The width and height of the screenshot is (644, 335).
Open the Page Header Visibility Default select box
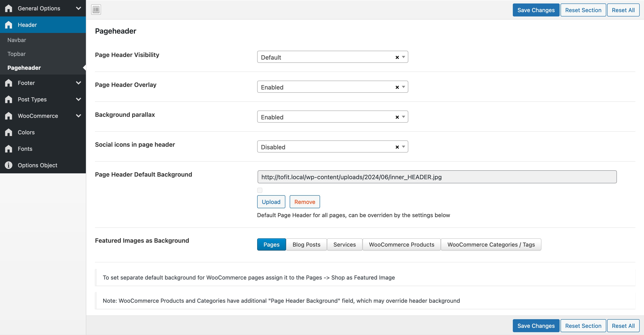click(332, 57)
